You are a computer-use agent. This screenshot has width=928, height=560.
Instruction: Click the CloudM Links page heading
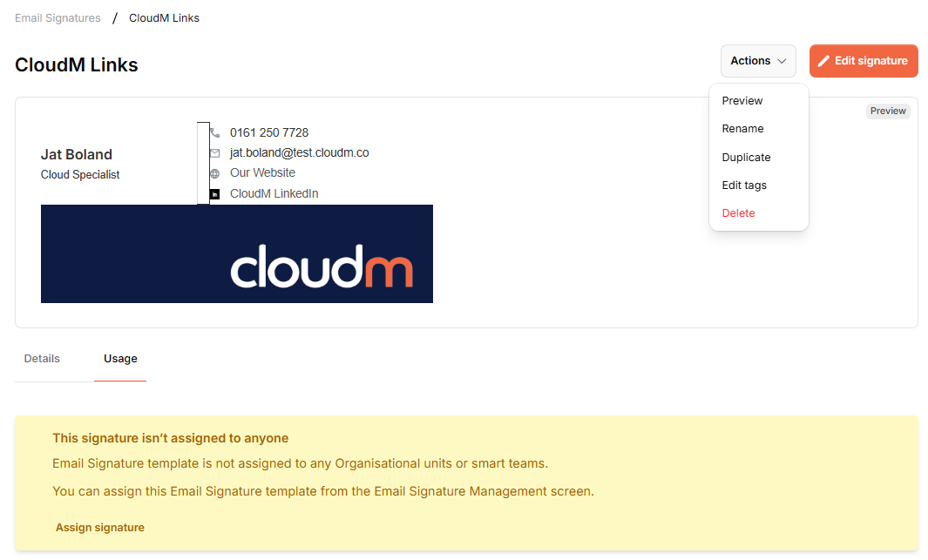[x=77, y=64]
